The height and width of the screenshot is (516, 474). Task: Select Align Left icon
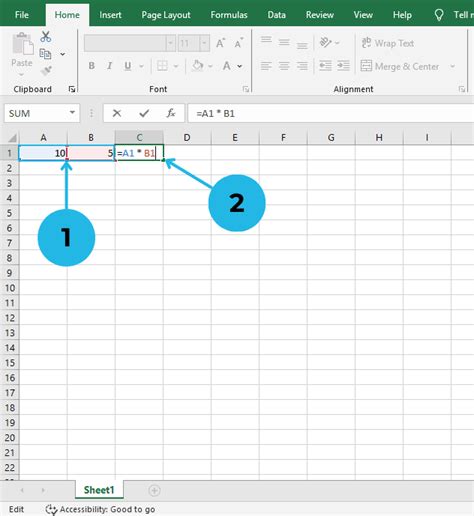coord(266,66)
